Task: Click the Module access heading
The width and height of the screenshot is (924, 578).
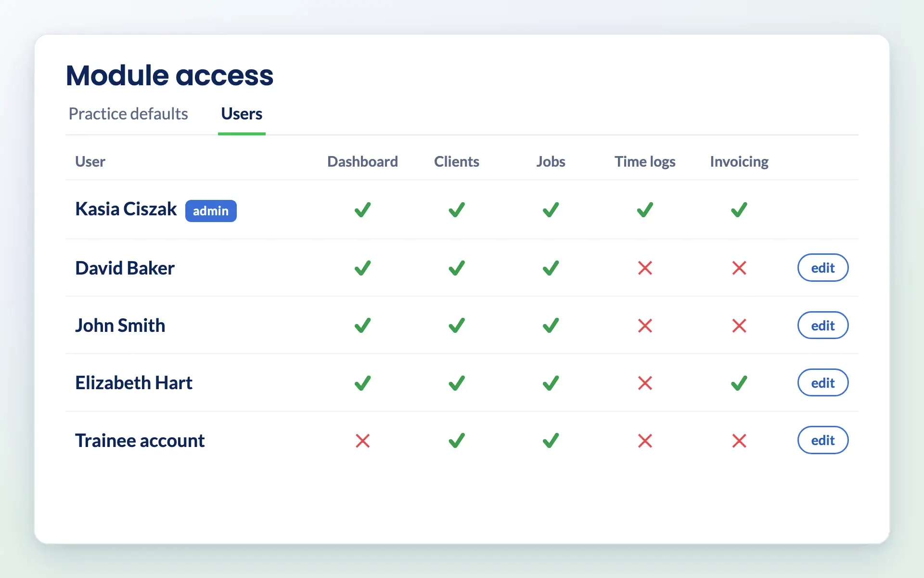Action: 169,76
